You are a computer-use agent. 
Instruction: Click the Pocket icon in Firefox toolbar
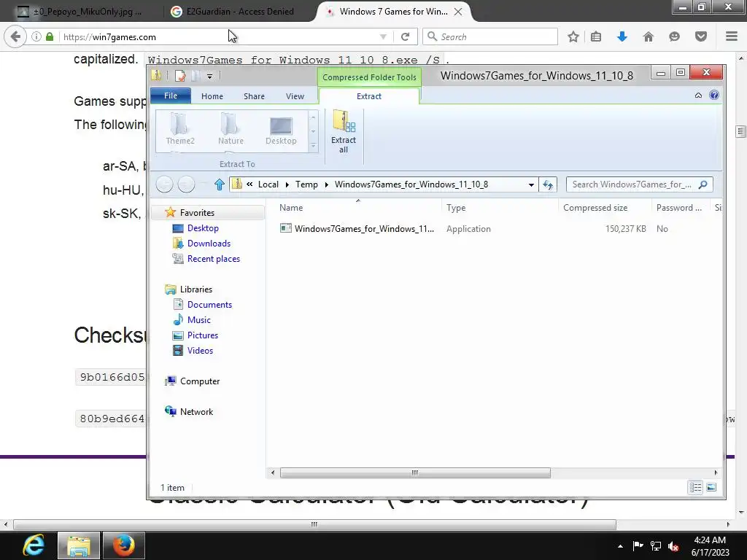pyautogui.click(x=701, y=36)
